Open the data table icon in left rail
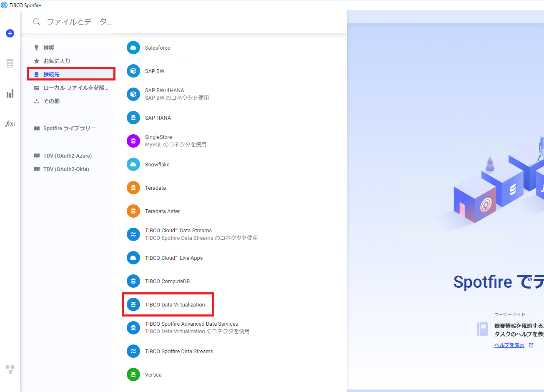Image resolution: width=544 pixels, height=392 pixels. tap(10, 63)
